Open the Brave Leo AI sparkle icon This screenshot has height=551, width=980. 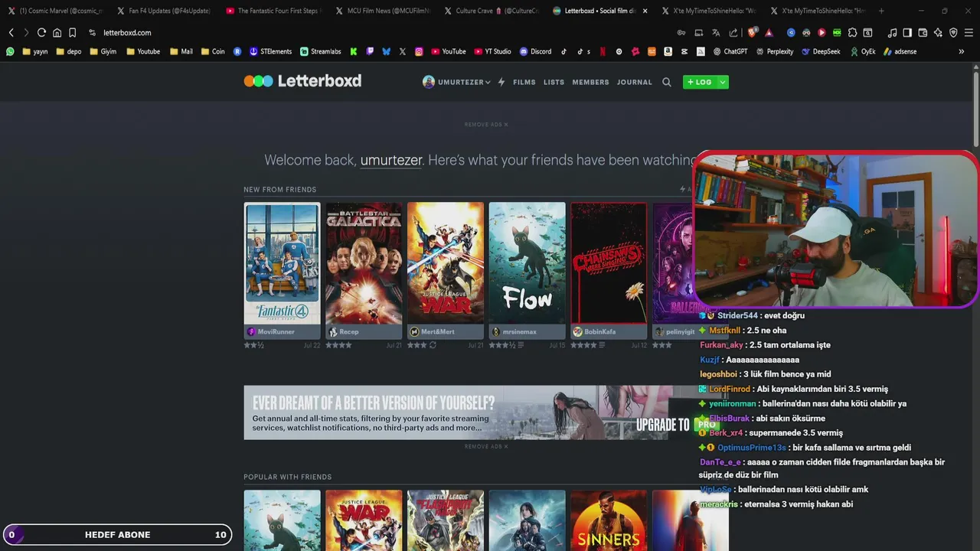tap(938, 33)
